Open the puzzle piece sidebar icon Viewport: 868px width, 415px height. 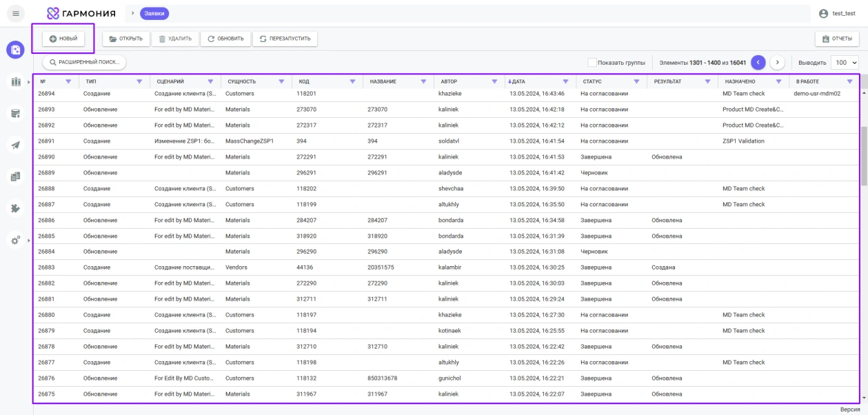point(14,207)
